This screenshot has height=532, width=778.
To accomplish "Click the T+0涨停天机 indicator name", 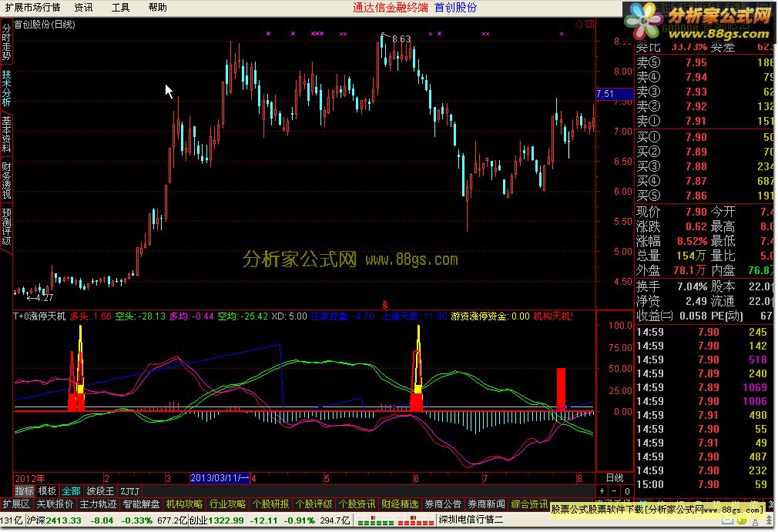I will [40, 316].
